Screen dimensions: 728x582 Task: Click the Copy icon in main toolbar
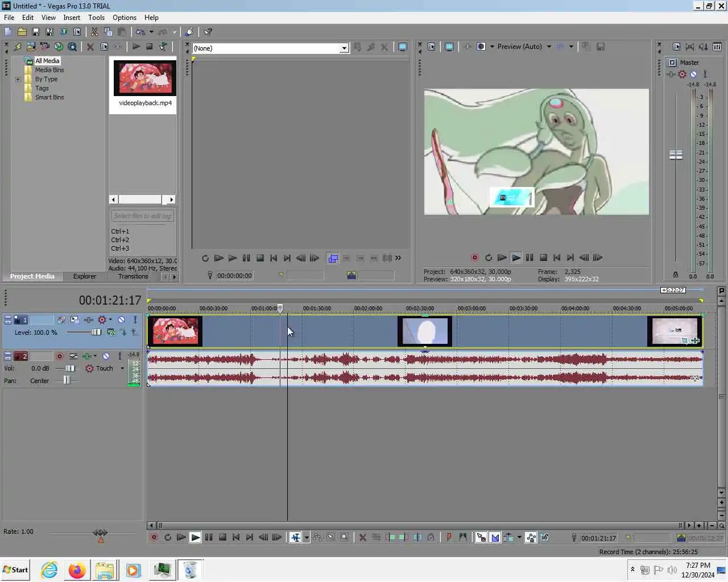tap(108, 32)
